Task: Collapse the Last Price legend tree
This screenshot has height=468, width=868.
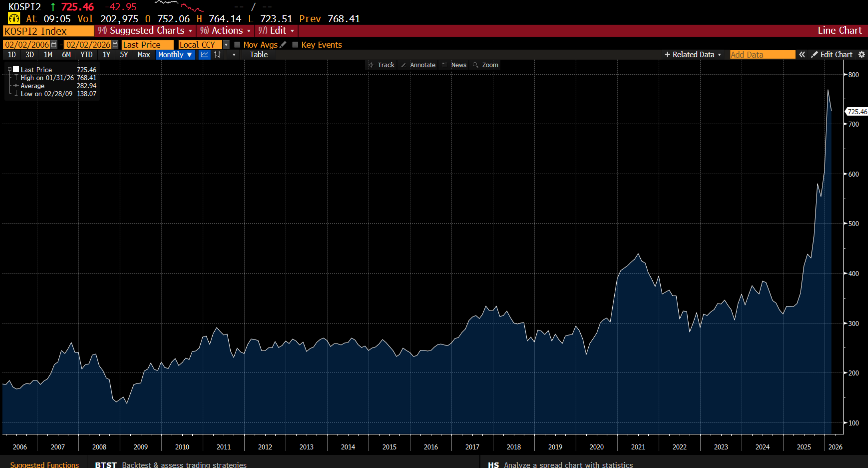Action: tap(9, 69)
